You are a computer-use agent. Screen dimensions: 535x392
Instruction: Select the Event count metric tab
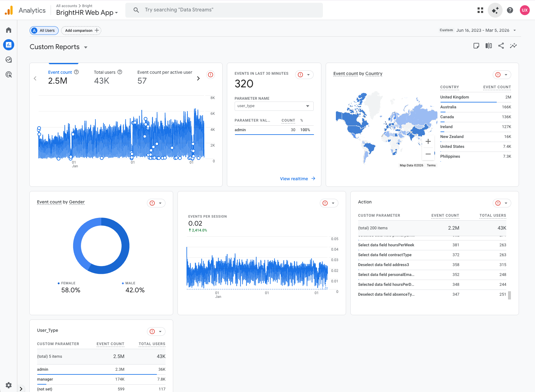pos(63,77)
